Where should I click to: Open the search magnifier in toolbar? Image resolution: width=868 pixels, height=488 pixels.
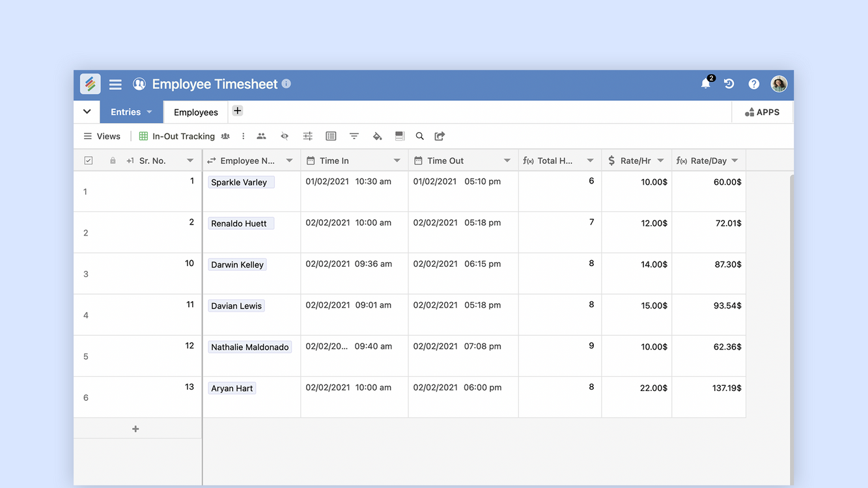click(420, 136)
